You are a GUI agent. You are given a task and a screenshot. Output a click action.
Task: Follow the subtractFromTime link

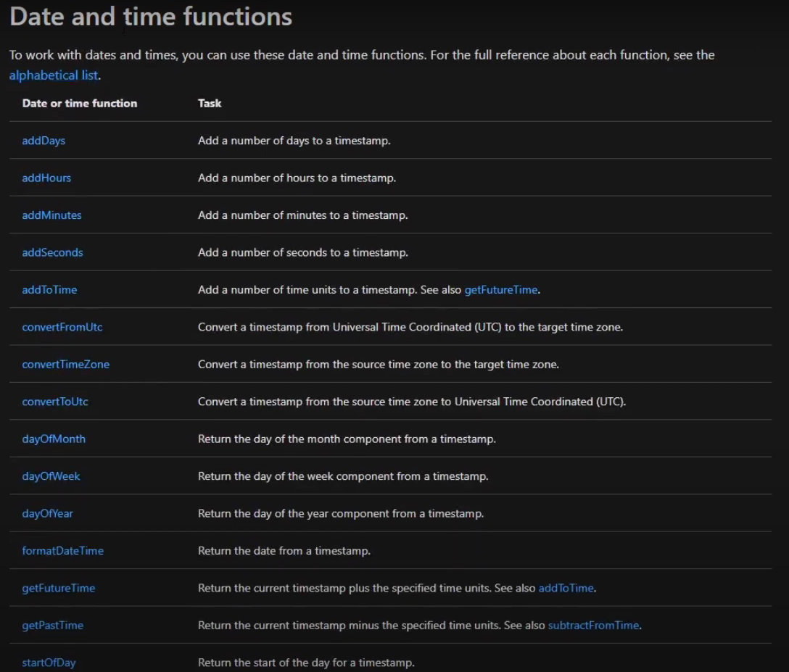click(593, 625)
